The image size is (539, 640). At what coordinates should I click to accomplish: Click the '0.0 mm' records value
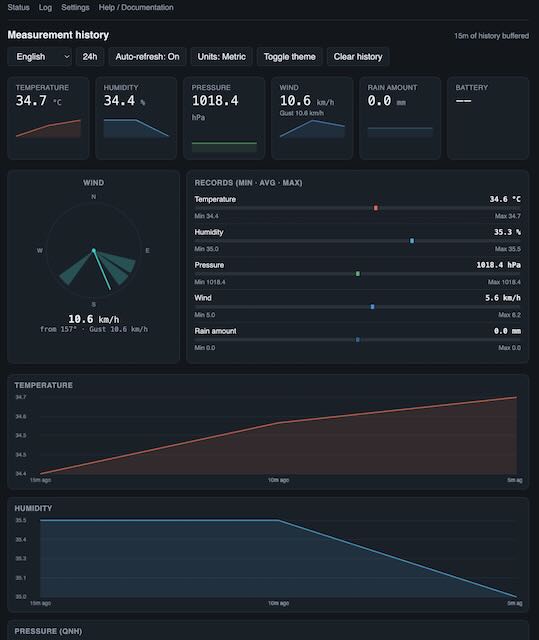tap(507, 331)
